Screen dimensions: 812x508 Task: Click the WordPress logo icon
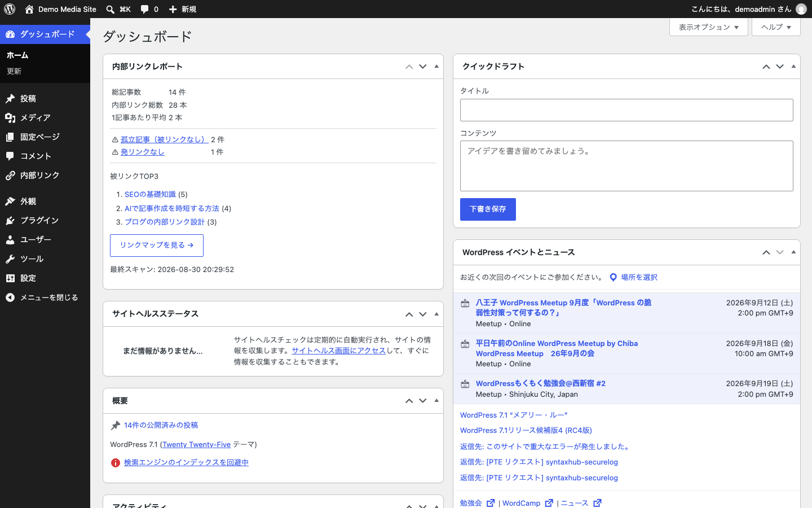coord(10,9)
